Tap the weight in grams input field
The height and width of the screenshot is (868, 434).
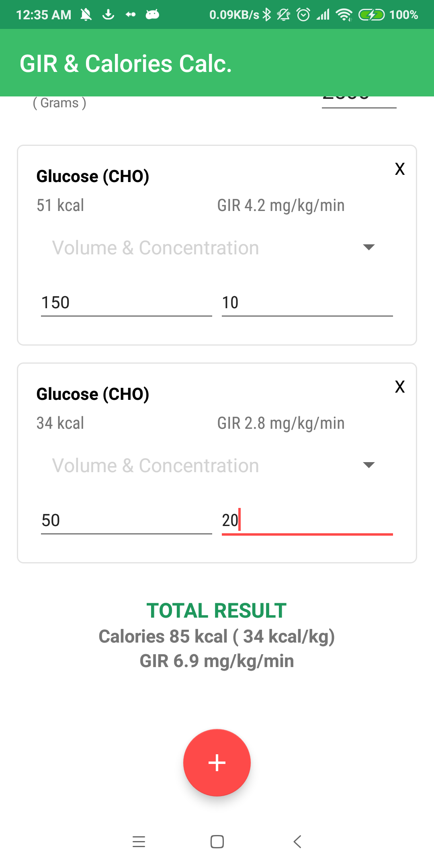coord(359,101)
